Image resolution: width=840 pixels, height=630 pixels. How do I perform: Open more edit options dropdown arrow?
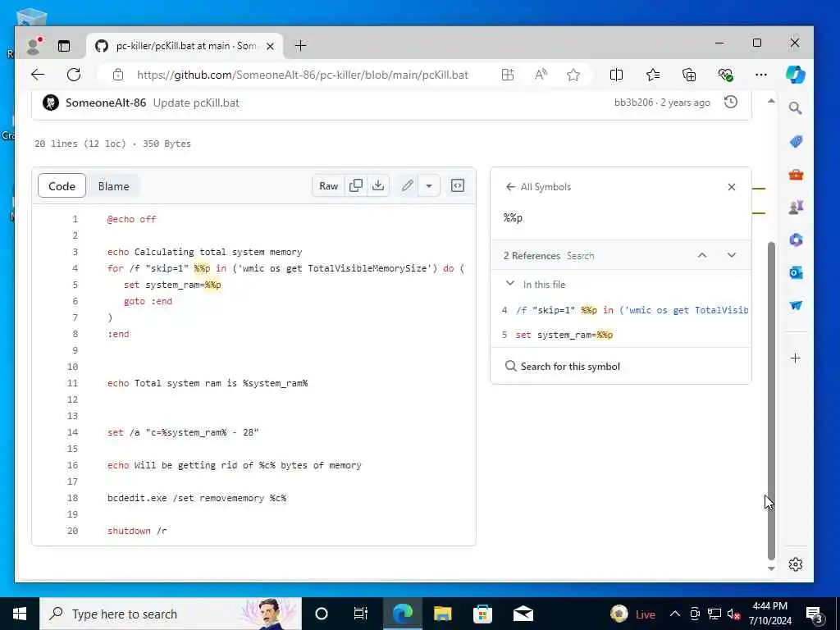[429, 186]
